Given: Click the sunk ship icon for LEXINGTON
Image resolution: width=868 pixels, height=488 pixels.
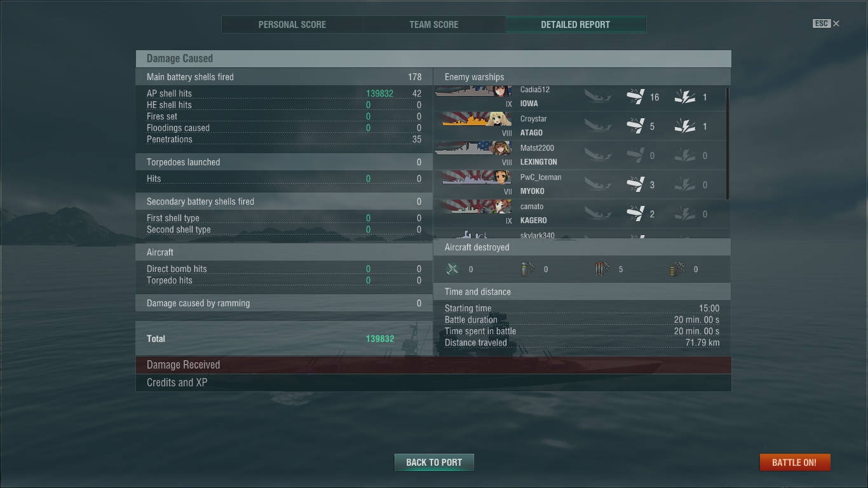Looking at the screenshot, I should pyautogui.click(x=598, y=156).
